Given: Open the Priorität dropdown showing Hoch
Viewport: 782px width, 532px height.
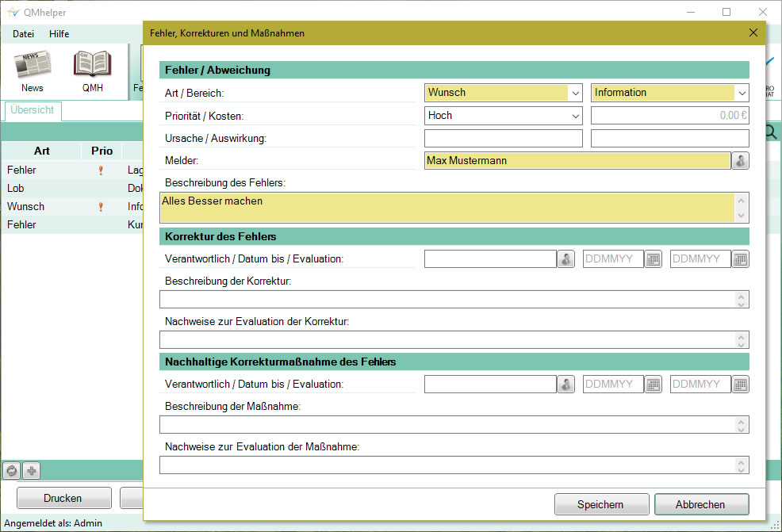Looking at the screenshot, I should 503,116.
